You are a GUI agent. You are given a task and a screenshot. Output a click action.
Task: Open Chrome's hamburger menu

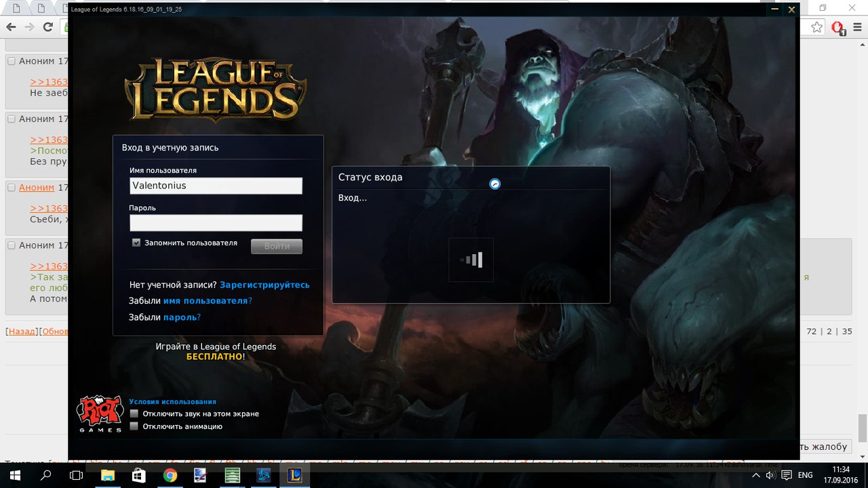point(856,28)
